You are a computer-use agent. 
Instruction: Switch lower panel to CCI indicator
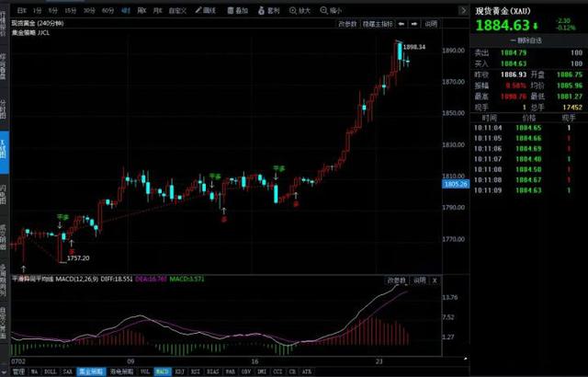277,371
